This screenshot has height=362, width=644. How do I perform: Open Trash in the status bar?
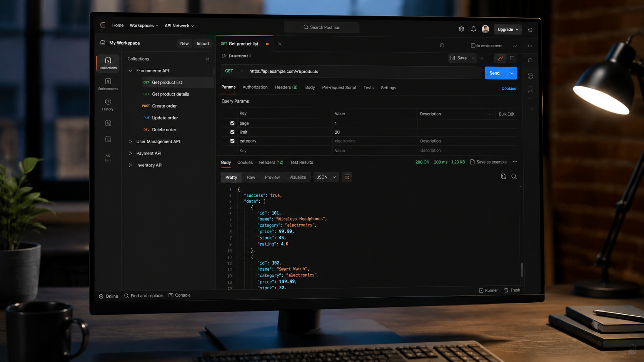pos(512,290)
